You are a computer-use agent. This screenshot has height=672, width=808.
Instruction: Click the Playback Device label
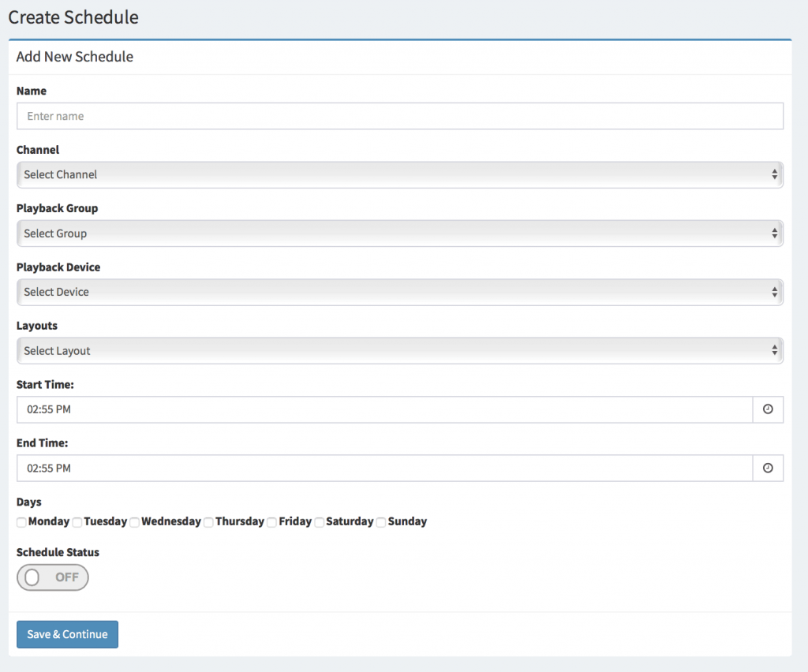coord(58,267)
